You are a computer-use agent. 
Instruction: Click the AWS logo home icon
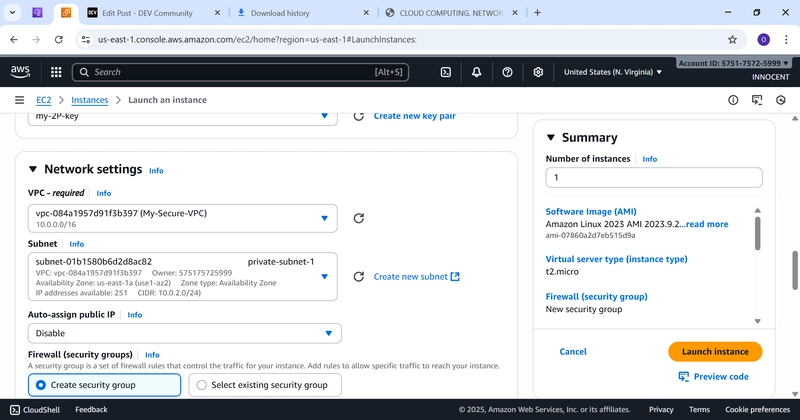click(20, 72)
